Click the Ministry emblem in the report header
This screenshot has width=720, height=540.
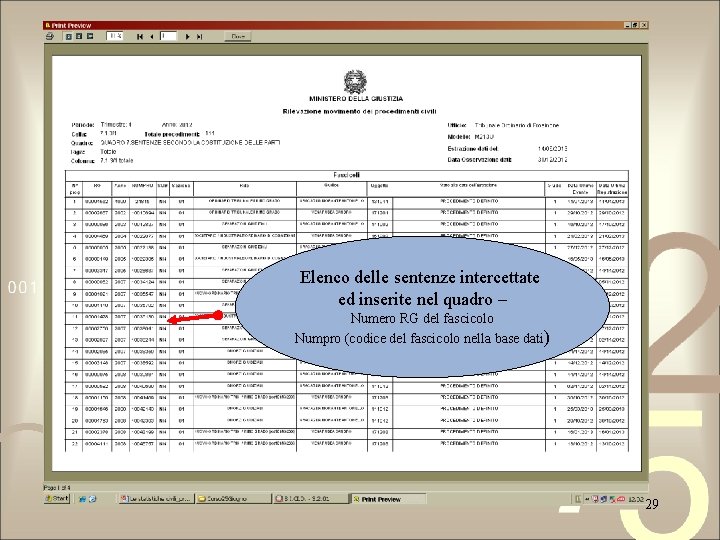[x=355, y=81]
